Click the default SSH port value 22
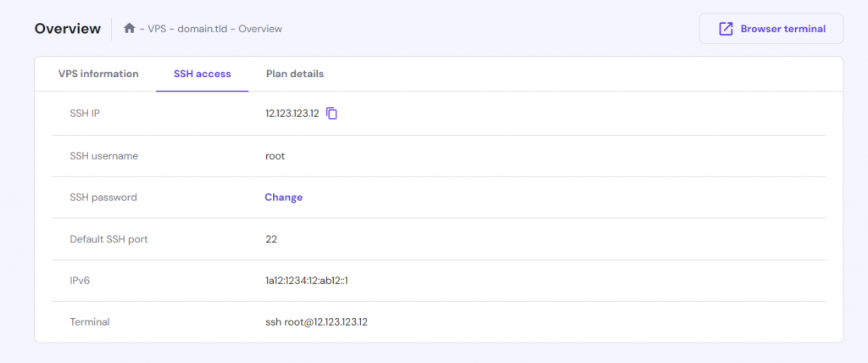The width and height of the screenshot is (868, 363). (x=271, y=239)
